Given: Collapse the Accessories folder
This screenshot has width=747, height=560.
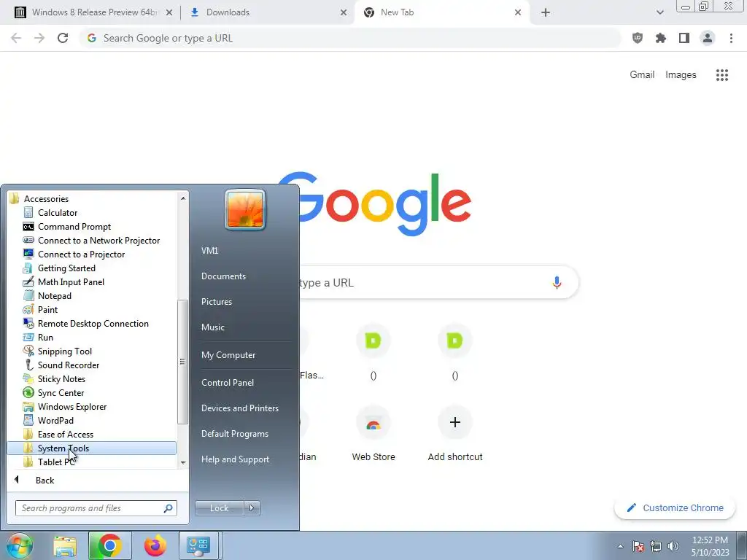Looking at the screenshot, I should click(x=46, y=198).
